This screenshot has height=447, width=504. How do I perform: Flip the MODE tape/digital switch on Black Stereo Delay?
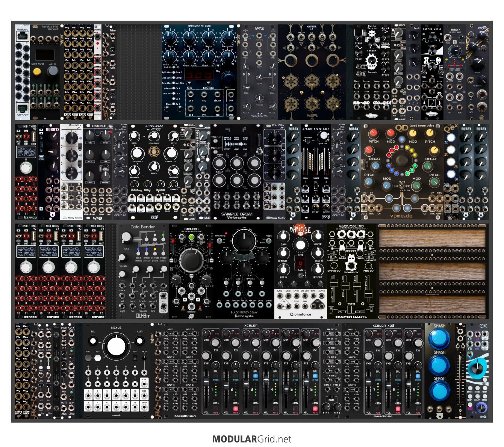pyautogui.click(x=269, y=242)
